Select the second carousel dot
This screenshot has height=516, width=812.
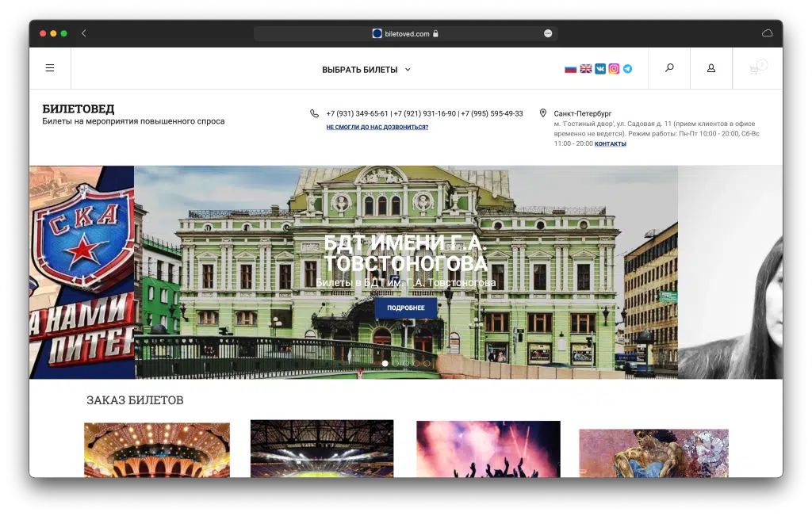[395, 363]
